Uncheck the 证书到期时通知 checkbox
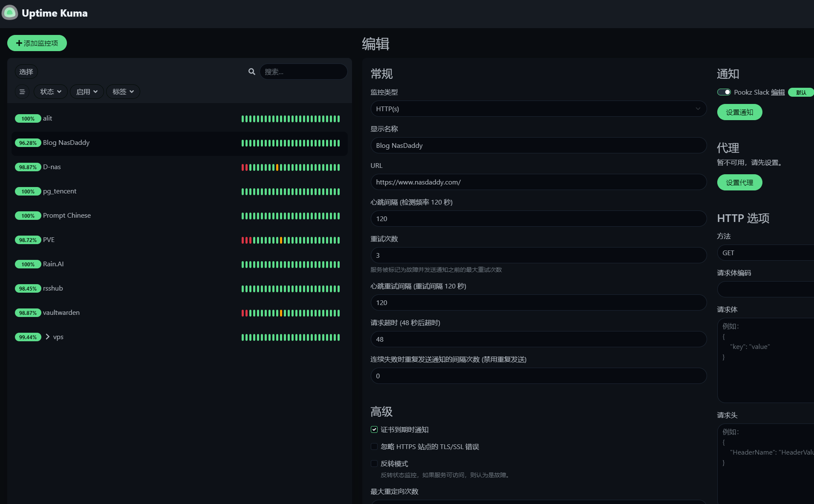The height and width of the screenshot is (504, 814). [x=374, y=429]
